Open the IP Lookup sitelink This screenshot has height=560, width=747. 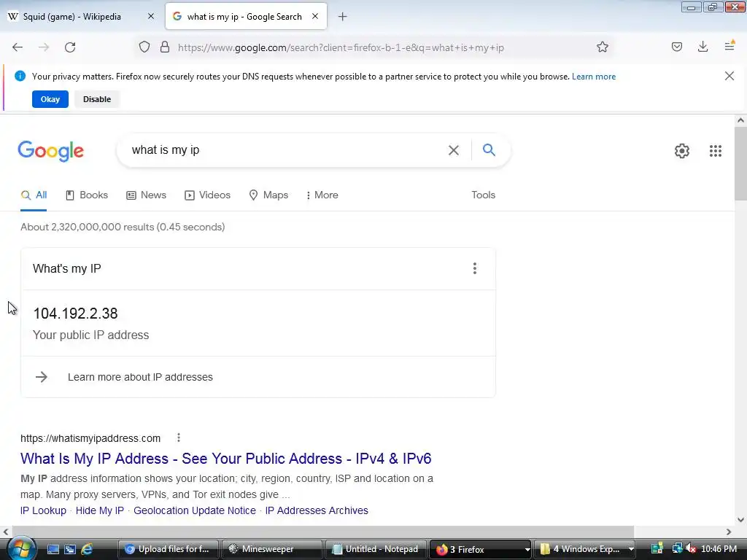pyautogui.click(x=43, y=510)
